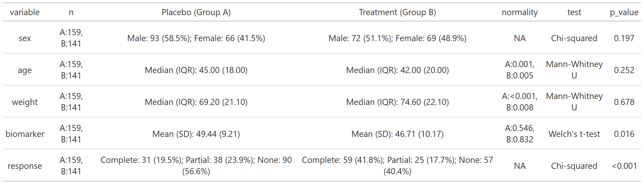This screenshot has width=644, height=184.
Task: Click the 'sex' row label
Action: point(25,38)
